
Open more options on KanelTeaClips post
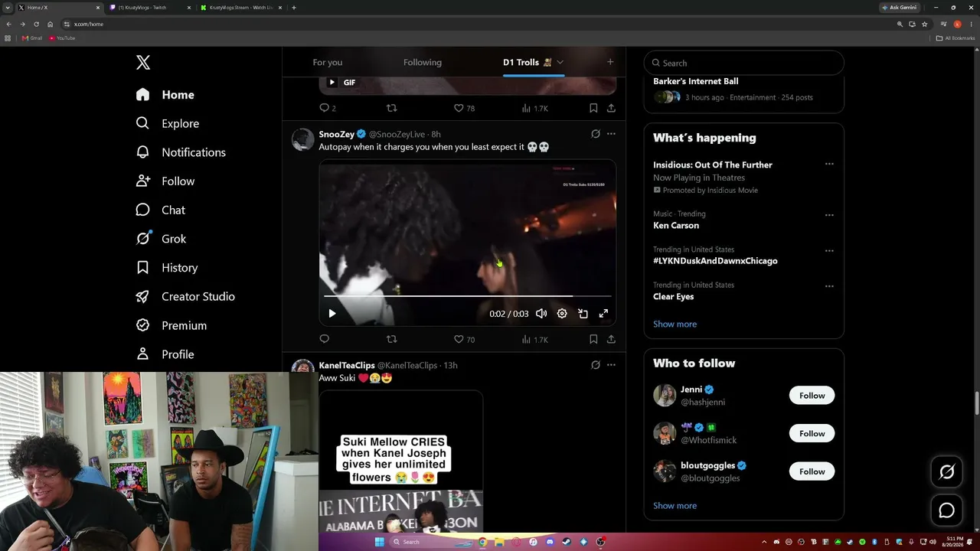611,365
